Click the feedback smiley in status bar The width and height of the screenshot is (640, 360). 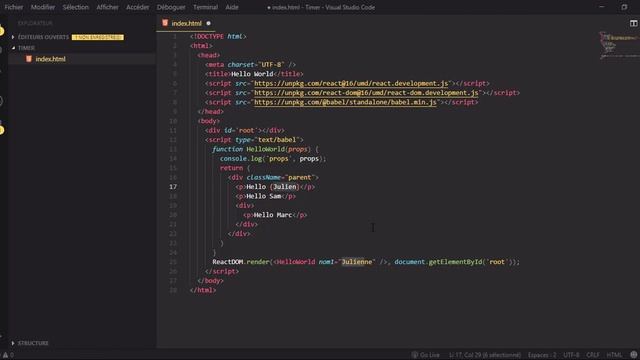[633, 355]
